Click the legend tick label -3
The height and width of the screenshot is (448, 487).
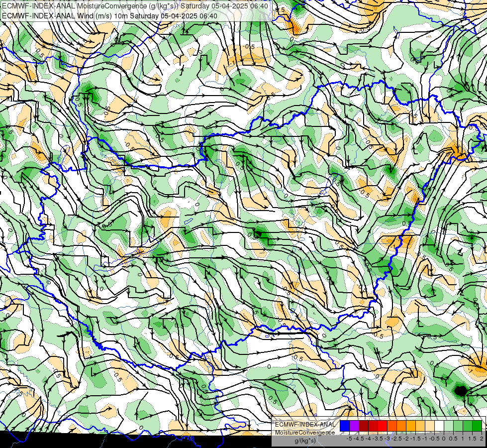pos(387,439)
